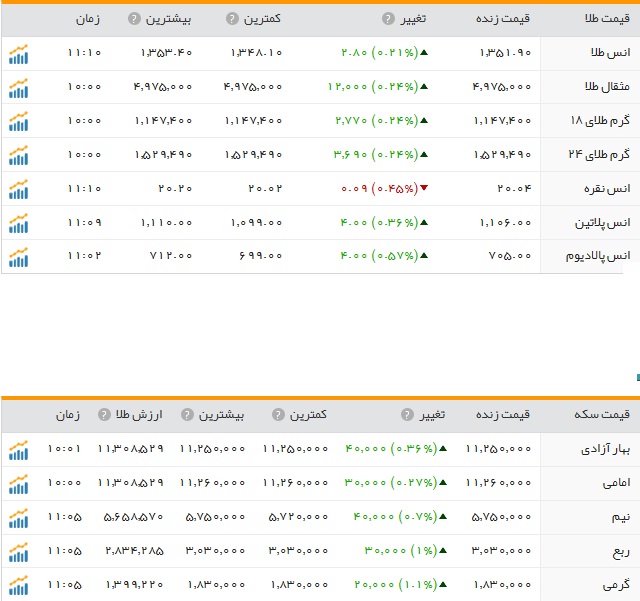The height and width of the screenshot is (601, 640).
Task: Open chart icon for بهار آزادی coin row
Action: click(x=18, y=450)
